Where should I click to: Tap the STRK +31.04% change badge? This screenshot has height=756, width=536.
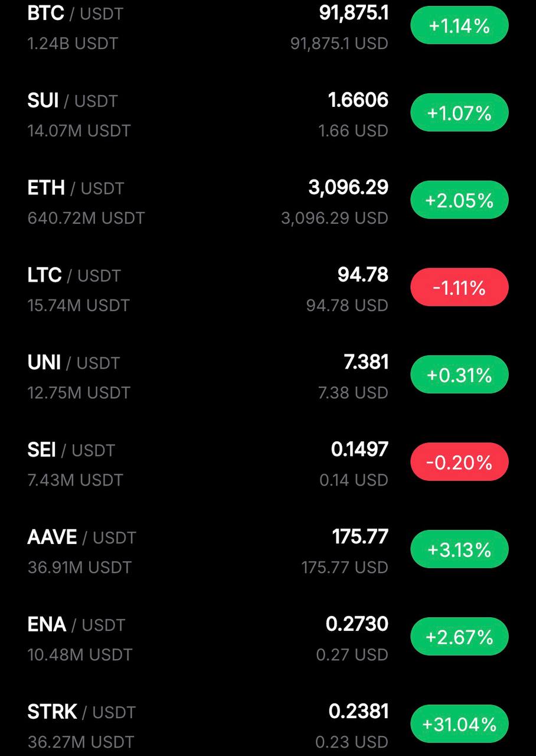459,724
